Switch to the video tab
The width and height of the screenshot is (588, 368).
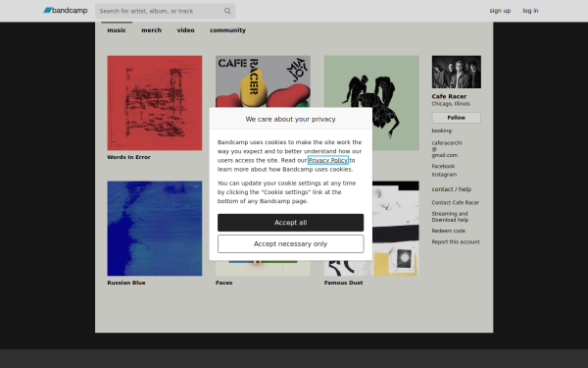pos(185,30)
